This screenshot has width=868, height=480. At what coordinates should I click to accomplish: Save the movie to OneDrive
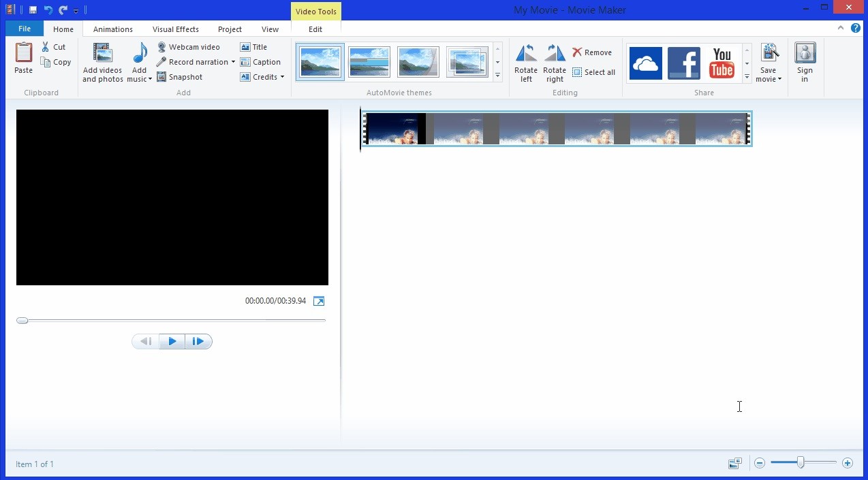pos(645,63)
